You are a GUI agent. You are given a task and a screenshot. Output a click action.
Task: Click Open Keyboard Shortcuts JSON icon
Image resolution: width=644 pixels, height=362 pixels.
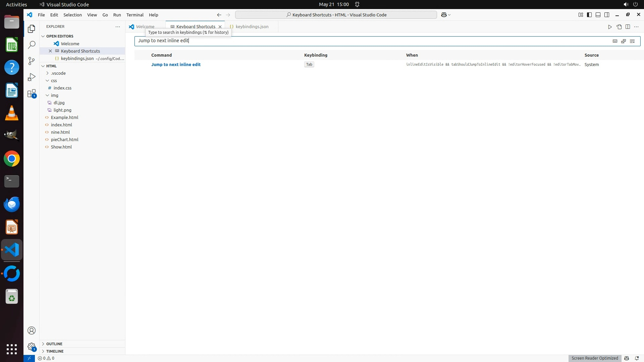point(619,27)
